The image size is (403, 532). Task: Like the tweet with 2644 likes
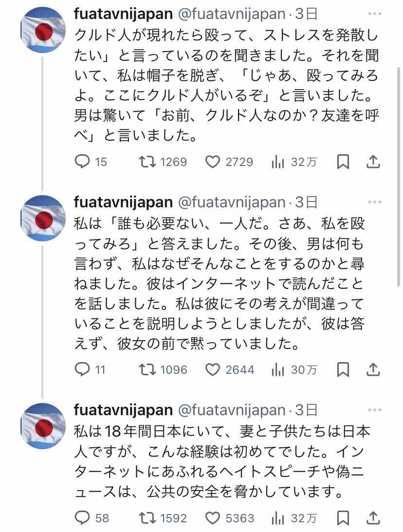point(213,370)
